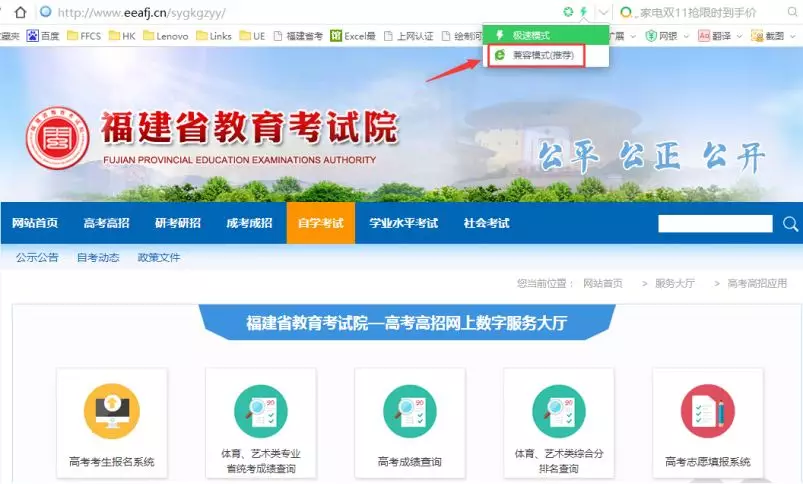Open the Excel bookmark
The width and height of the screenshot is (803, 484).
pyautogui.click(x=353, y=36)
